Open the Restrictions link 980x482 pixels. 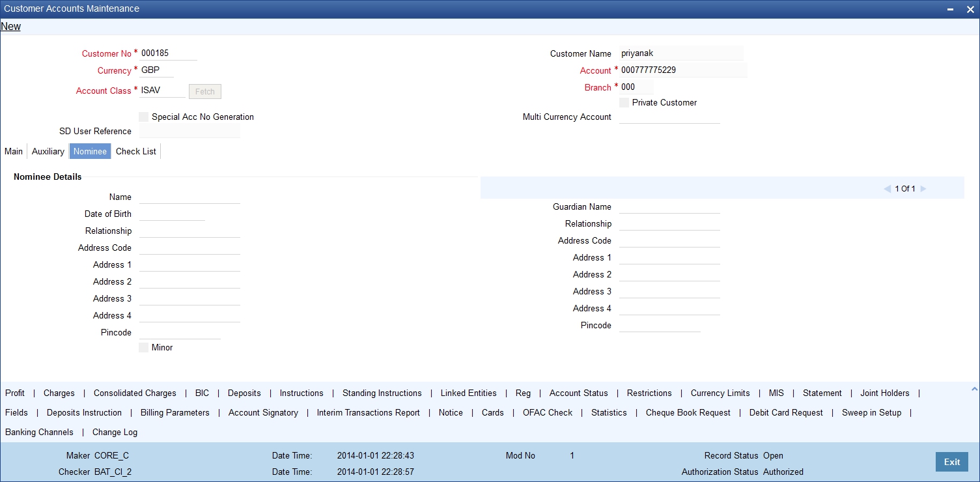(649, 393)
